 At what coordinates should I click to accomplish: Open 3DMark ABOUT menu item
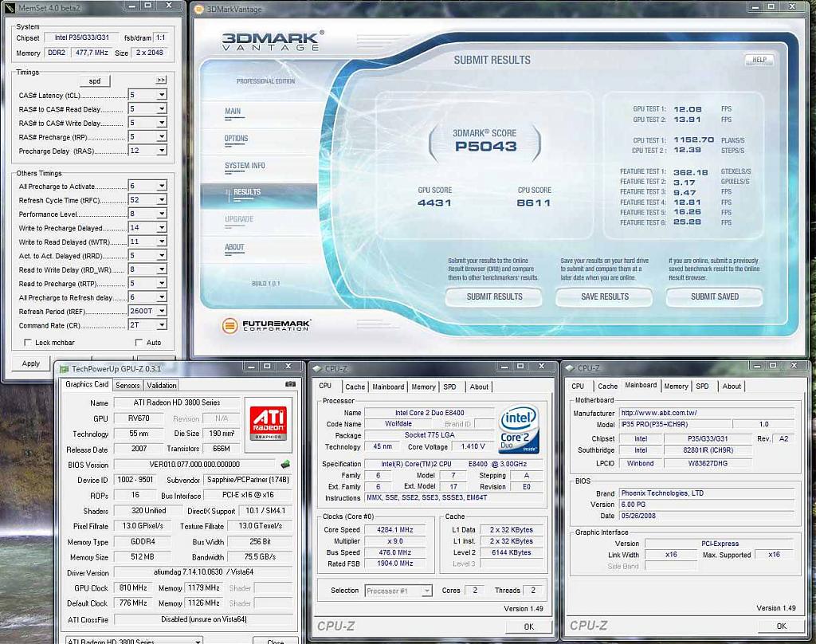tap(234, 247)
